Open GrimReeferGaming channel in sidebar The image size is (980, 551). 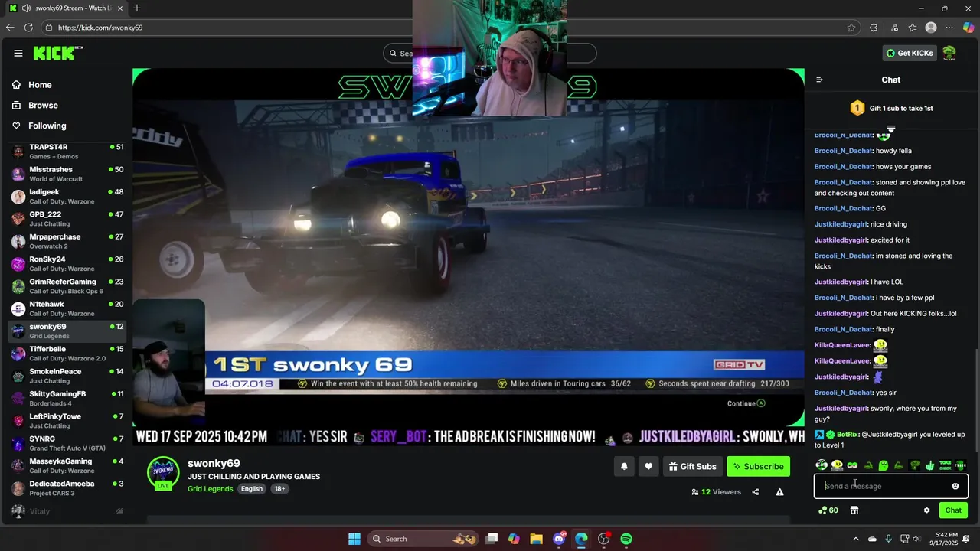tap(67, 286)
